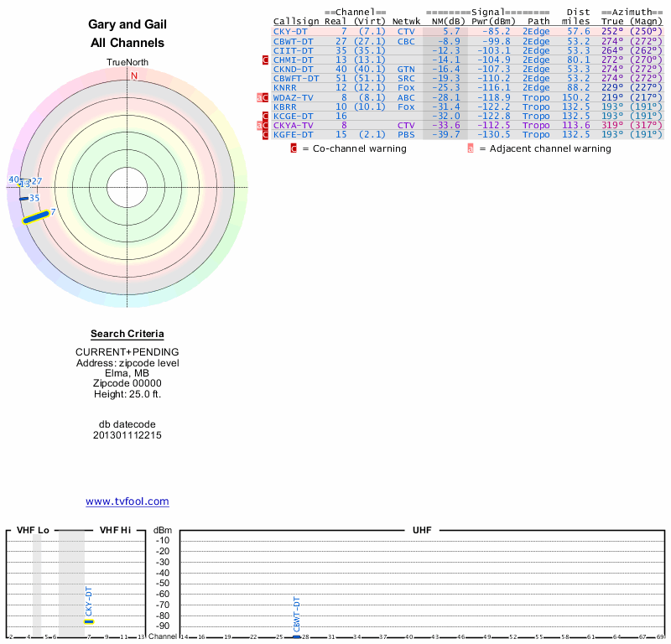Click the co-channel warning icon beside CHMI-DT

coord(266,60)
